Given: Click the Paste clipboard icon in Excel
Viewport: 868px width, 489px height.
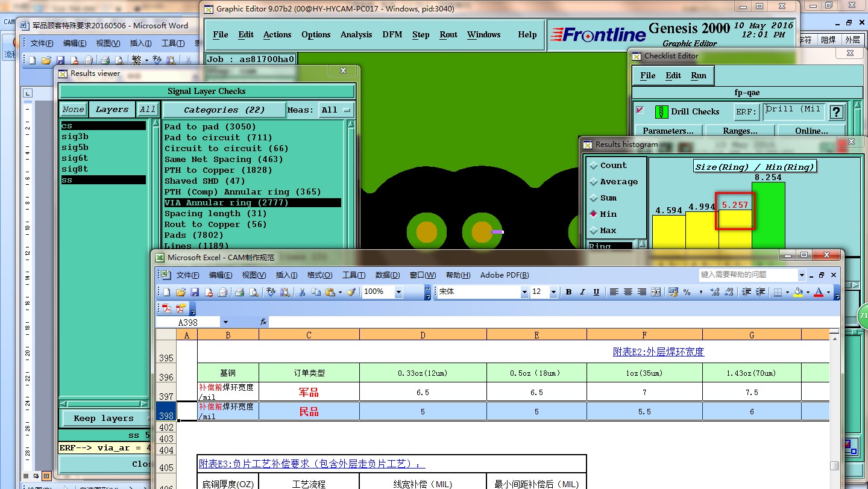Looking at the screenshot, I should click(x=330, y=292).
